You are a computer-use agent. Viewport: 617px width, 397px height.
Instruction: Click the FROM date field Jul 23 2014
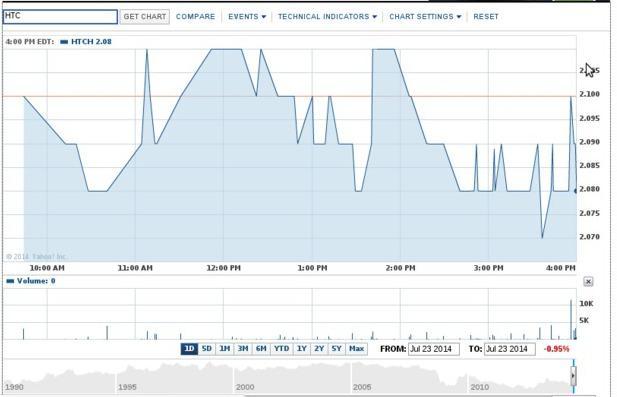pyautogui.click(x=434, y=349)
